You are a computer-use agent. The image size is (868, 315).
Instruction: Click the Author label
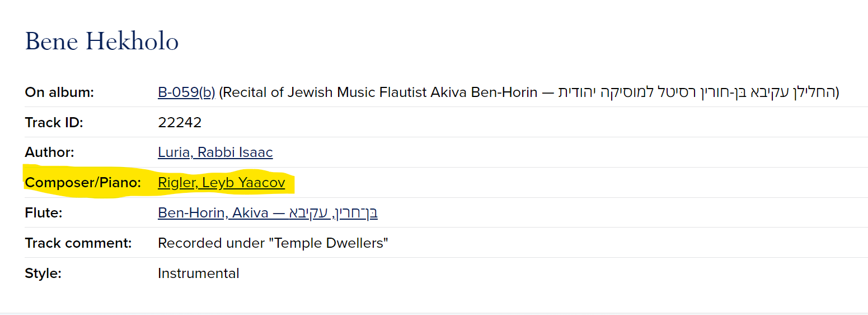tap(49, 152)
